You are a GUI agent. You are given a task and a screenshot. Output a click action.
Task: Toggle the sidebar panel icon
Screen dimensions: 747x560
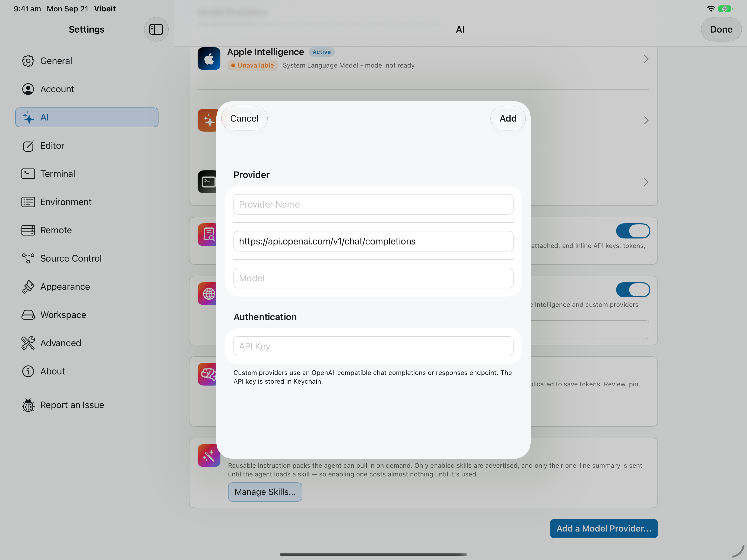coord(156,29)
